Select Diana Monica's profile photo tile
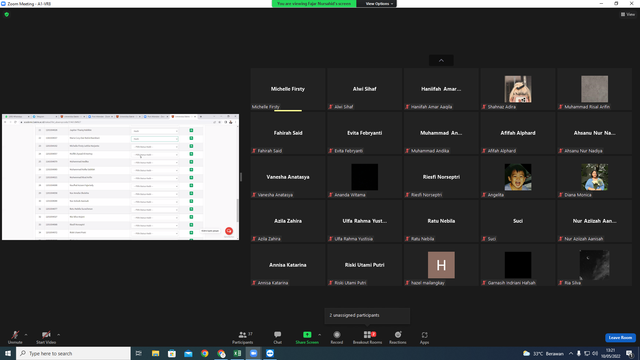This screenshot has width=640, height=360. coord(595,177)
